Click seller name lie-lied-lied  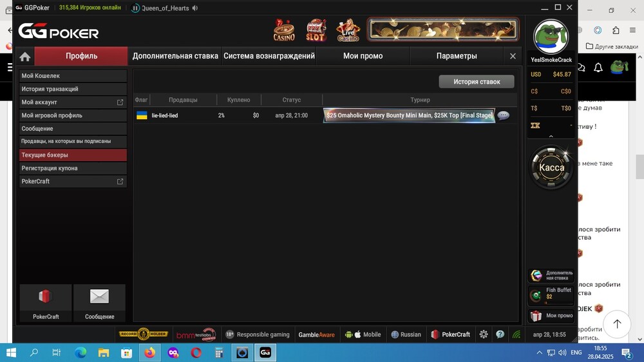165,115
